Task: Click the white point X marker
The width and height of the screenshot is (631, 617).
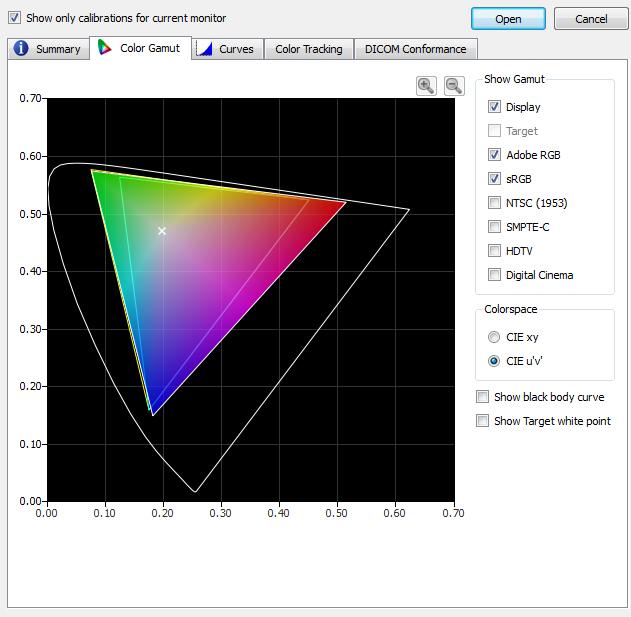Action: [x=162, y=231]
